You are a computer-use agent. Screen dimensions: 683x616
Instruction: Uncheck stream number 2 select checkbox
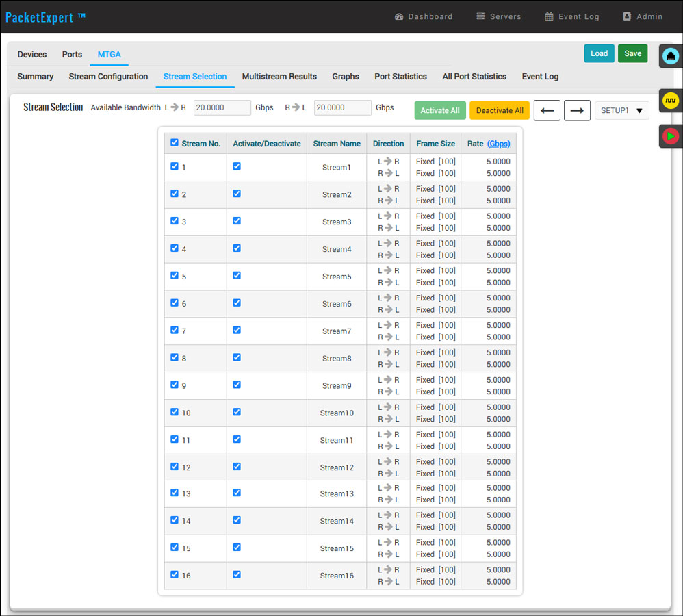[175, 194]
